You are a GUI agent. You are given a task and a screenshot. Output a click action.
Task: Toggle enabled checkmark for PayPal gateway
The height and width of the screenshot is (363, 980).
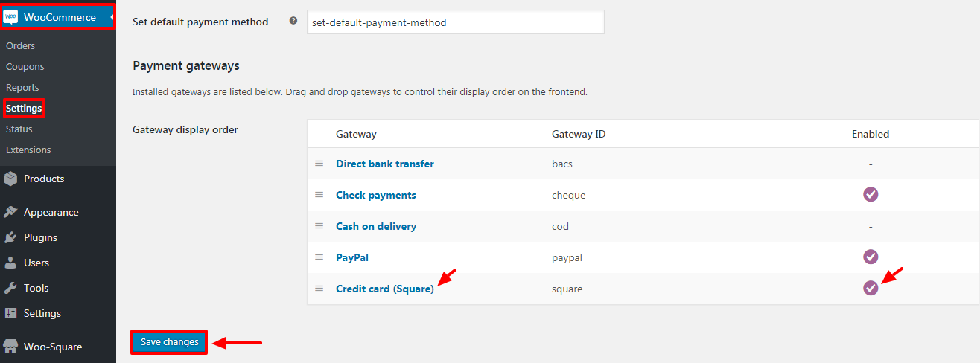coord(871,257)
